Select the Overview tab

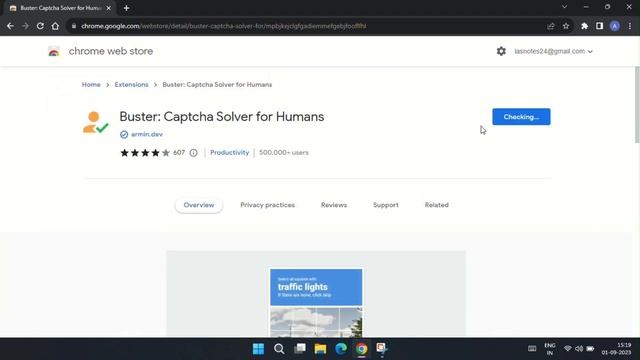[199, 205]
